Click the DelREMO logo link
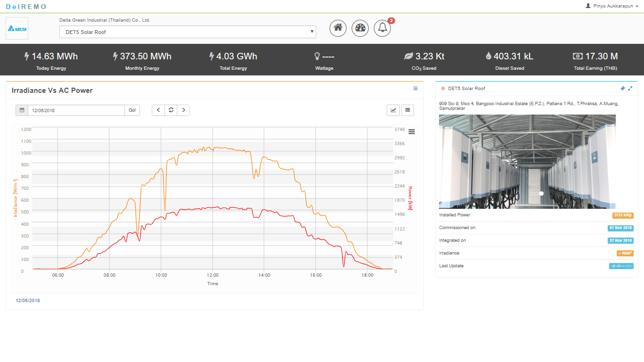Screen dimensions: 644x362 point(26,7)
